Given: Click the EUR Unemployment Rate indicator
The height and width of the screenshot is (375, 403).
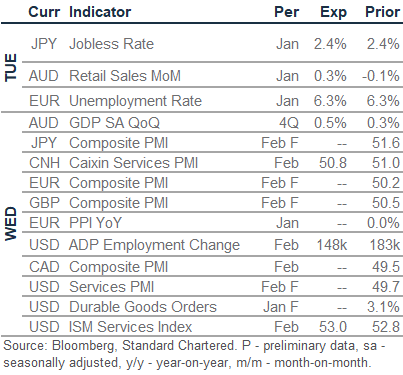Looking at the screenshot, I should (x=135, y=101).
